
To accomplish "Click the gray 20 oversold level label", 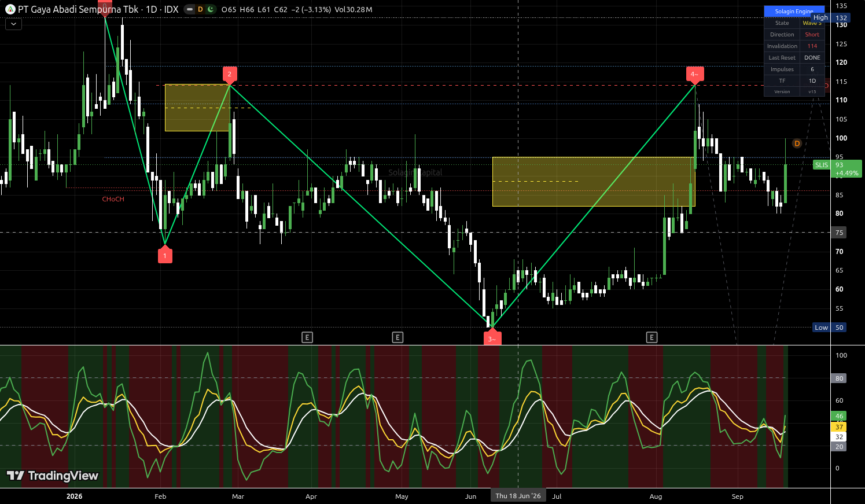I will tap(839, 447).
